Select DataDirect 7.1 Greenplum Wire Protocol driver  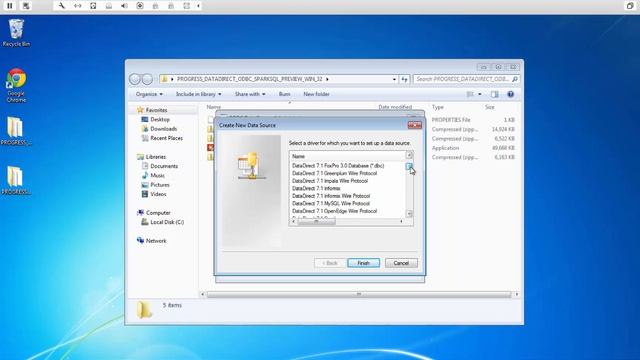[334, 173]
